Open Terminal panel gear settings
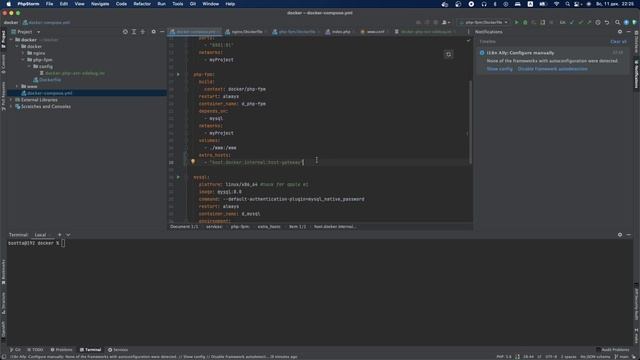This screenshot has height=360, width=640. (620, 235)
